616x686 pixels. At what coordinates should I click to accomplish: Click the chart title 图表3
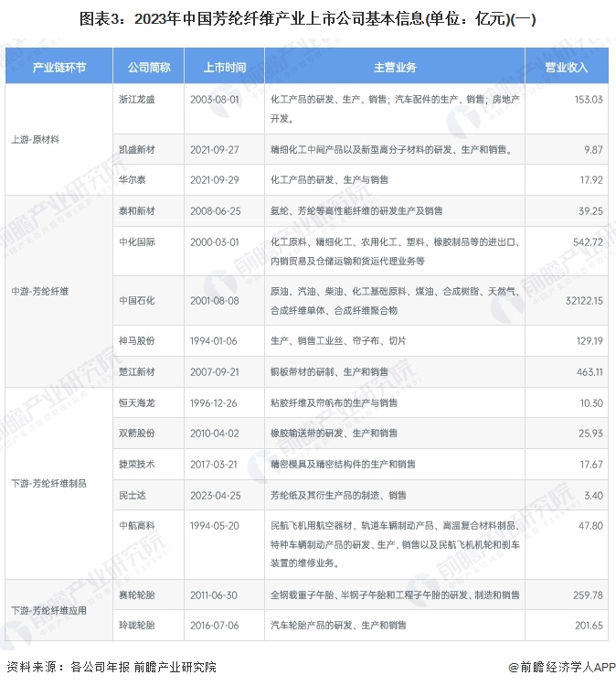coord(308,19)
